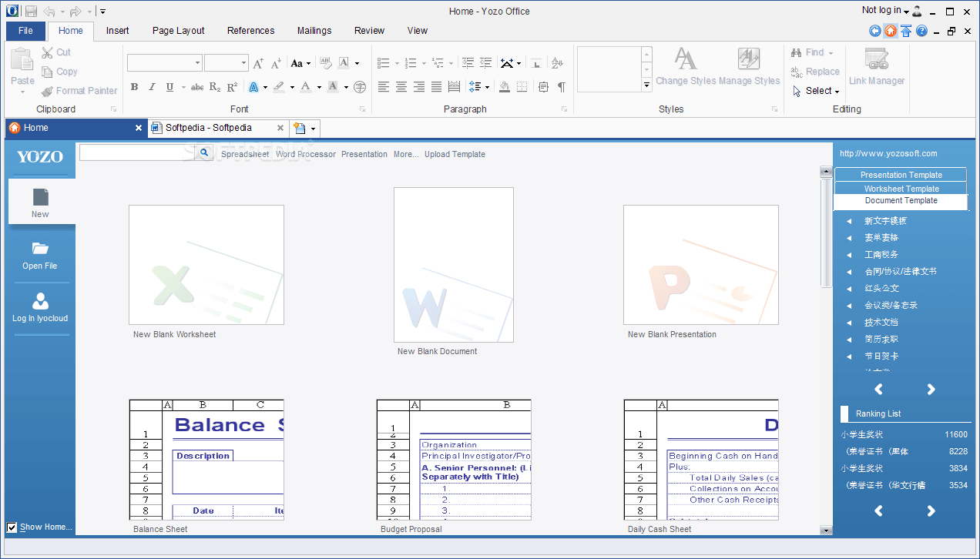Toggle Italic formatting
Screen dimensions: 980x559
coord(152,87)
